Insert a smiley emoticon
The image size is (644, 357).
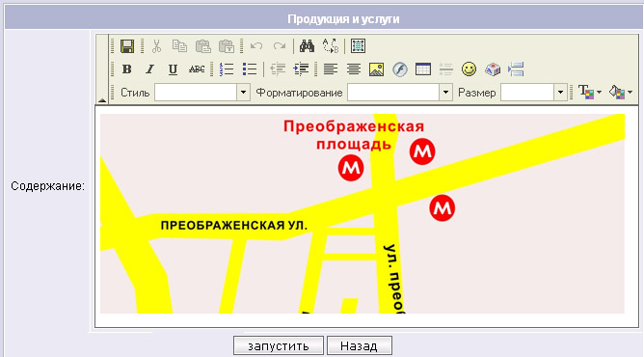pos(469,69)
